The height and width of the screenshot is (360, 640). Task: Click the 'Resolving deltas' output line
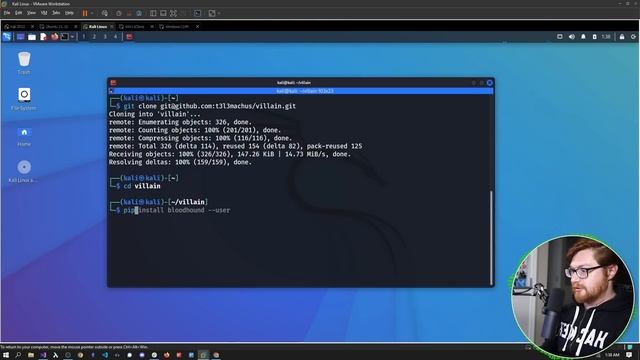tap(180, 162)
